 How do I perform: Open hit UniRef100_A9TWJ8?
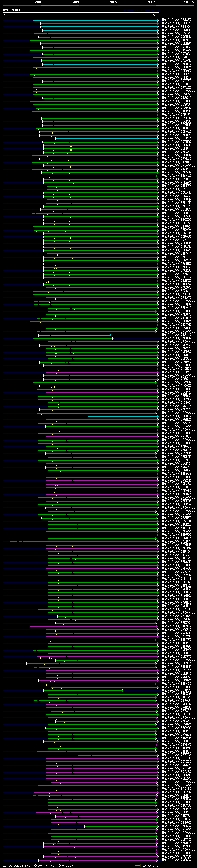pos(177,436)
